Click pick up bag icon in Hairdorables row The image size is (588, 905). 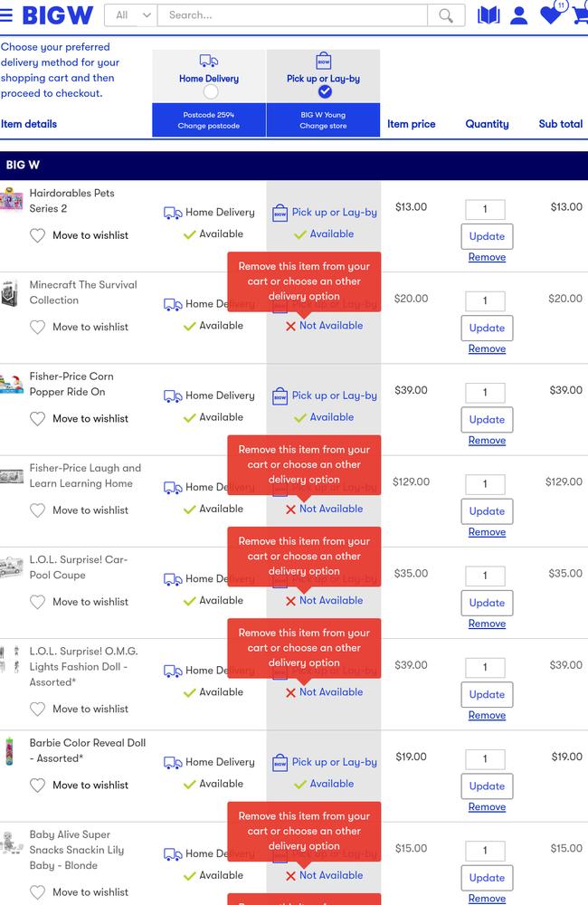pos(280,213)
